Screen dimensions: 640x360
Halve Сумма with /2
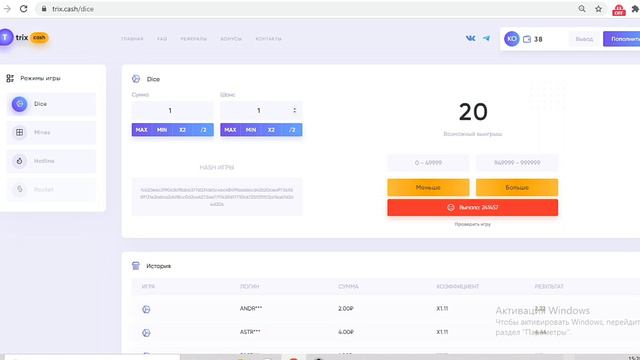tap(203, 130)
